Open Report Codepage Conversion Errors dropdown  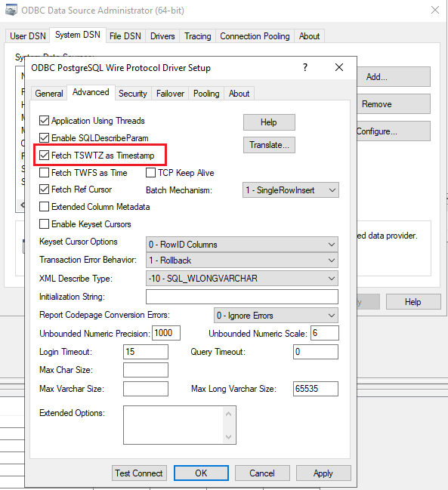pyautogui.click(x=276, y=316)
